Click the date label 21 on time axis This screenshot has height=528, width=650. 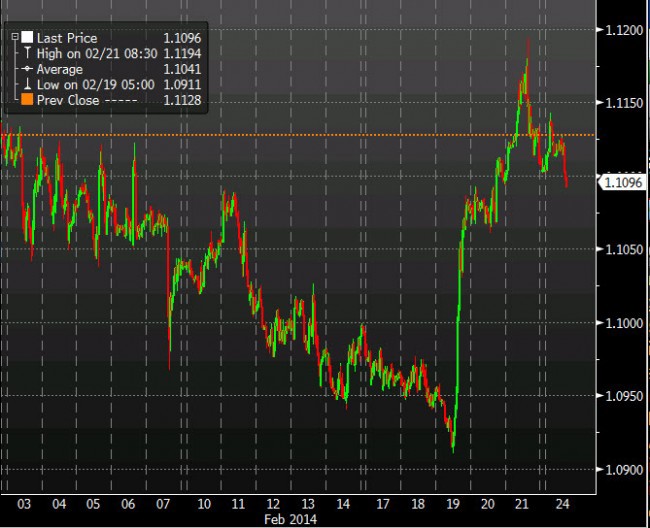(x=521, y=504)
